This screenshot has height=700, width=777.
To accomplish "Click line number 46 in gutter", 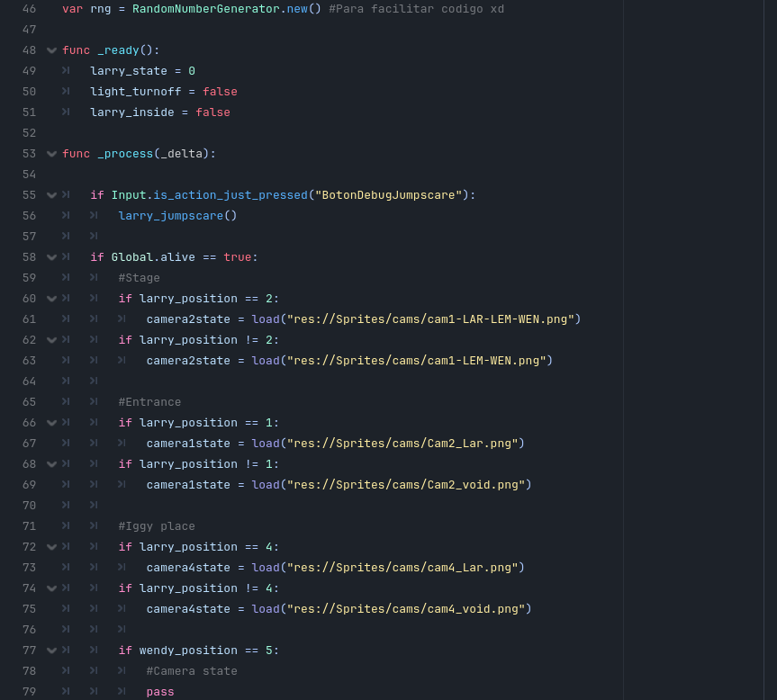I will coord(29,9).
